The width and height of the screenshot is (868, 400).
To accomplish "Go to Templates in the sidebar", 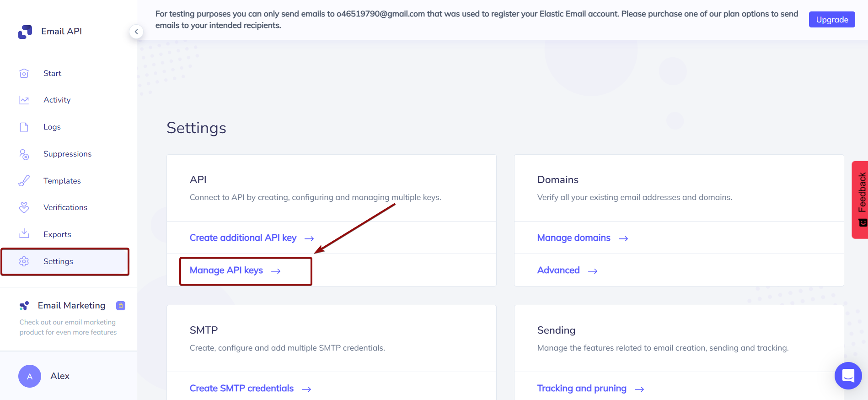I will pyautogui.click(x=62, y=181).
